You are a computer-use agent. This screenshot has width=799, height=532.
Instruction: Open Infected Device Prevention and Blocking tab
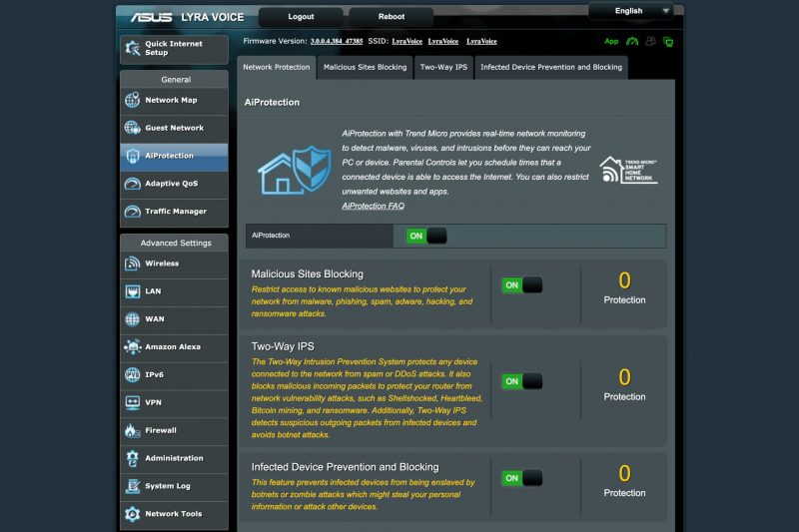click(x=551, y=68)
